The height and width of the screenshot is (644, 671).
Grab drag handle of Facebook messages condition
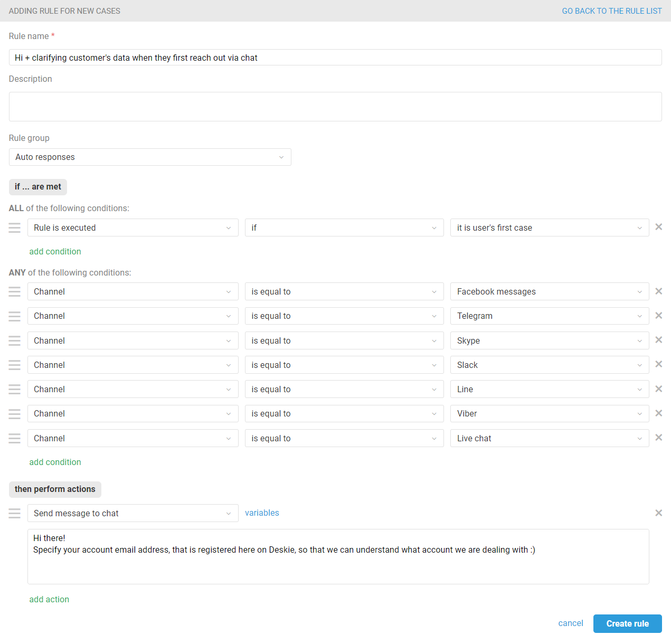pyautogui.click(x=15, y=291)
